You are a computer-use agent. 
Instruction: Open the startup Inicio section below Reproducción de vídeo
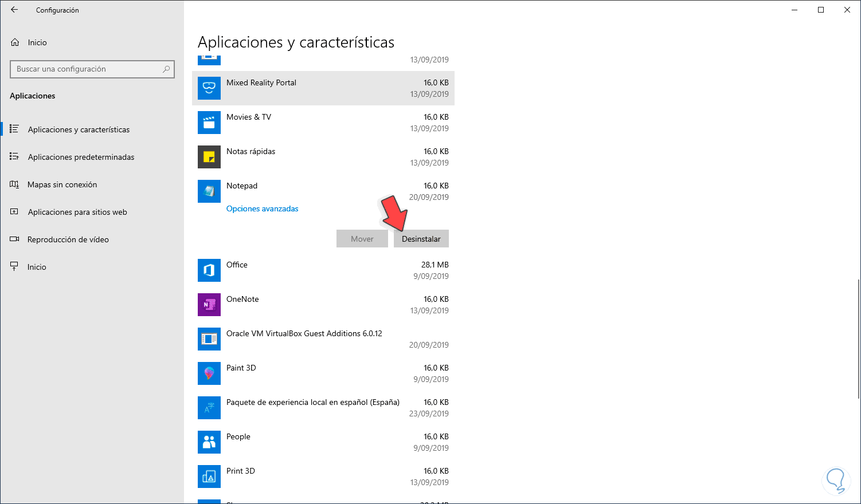(92, 267)
